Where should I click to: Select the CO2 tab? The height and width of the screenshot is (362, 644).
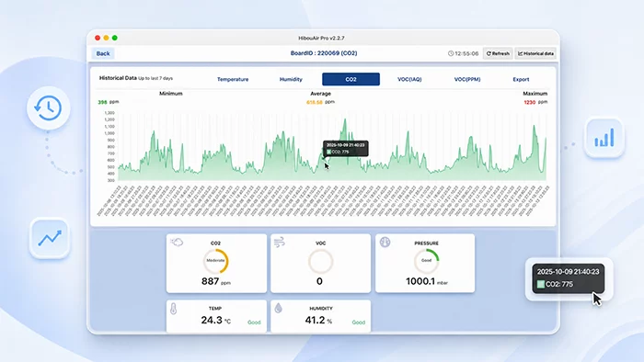point(351,79)
